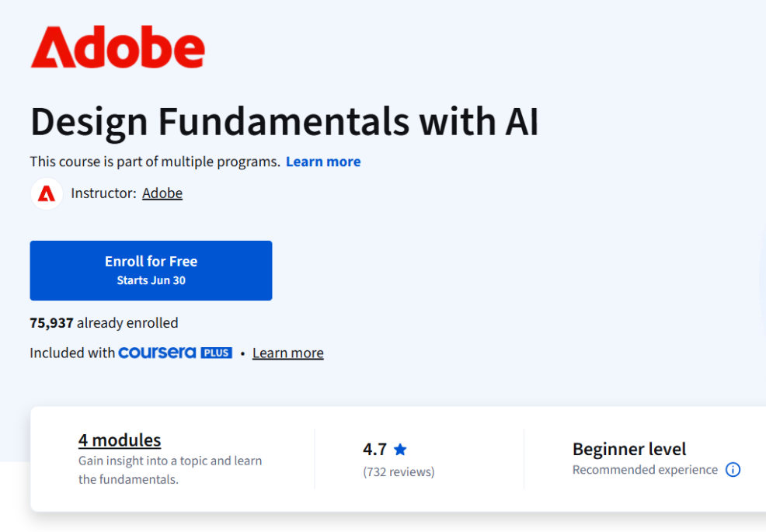The width and height of the screenshot is (766, 532).
Task: Click the Recommended experience text
Action: pyautogui.click(x=644, y=470)
